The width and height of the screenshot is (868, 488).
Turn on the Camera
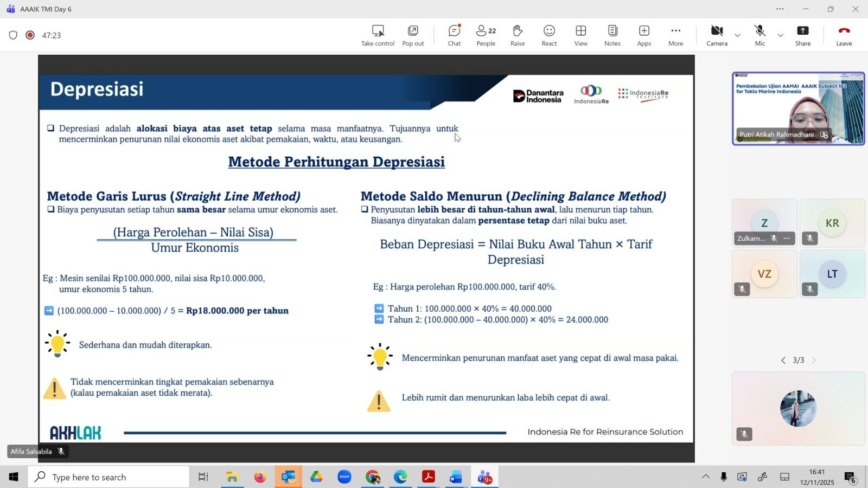tap(717, 35)
